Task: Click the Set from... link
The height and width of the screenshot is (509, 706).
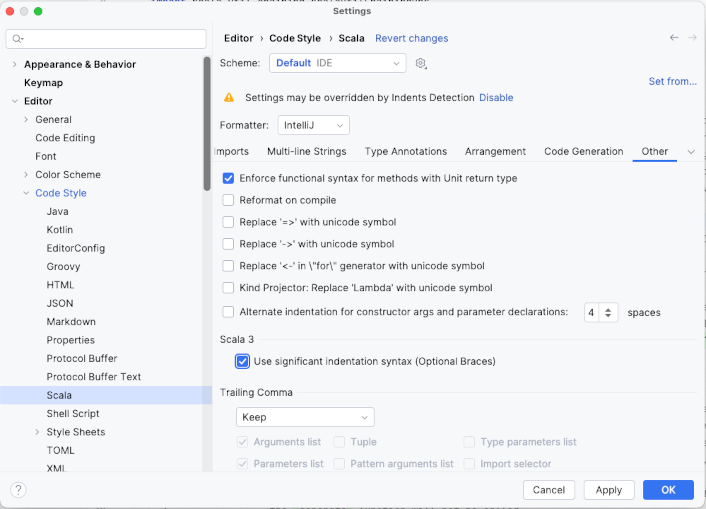Action: tap(672, 82)
